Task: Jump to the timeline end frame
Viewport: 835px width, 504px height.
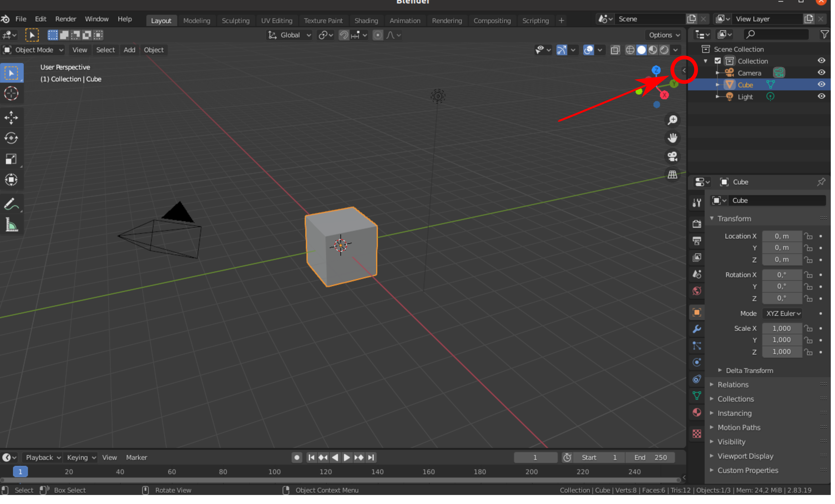Action: tap(371, 458)
